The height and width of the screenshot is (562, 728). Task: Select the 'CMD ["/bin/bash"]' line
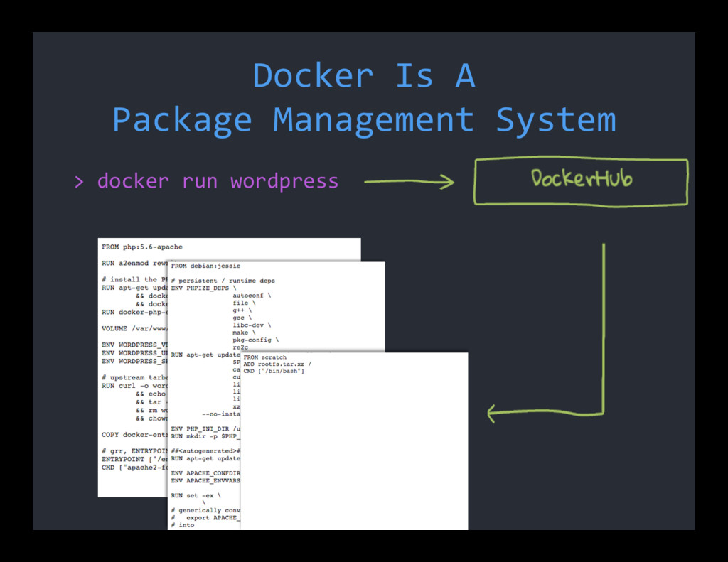coord(274,372)
